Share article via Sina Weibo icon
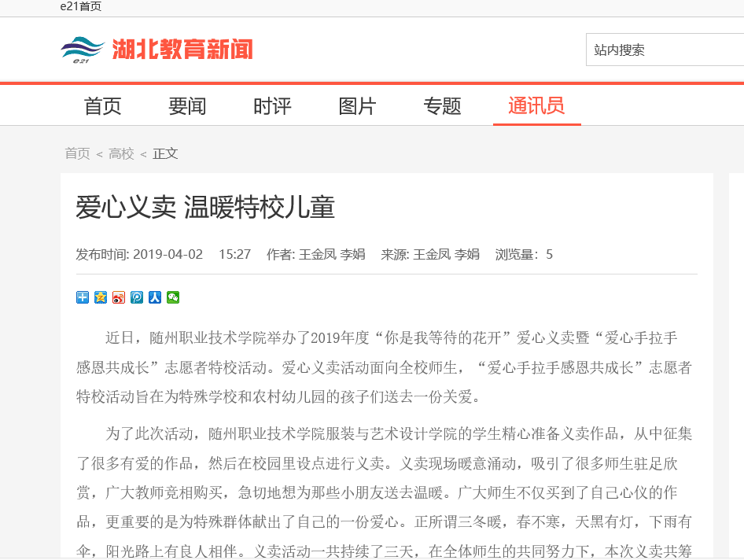 (119, 297)
